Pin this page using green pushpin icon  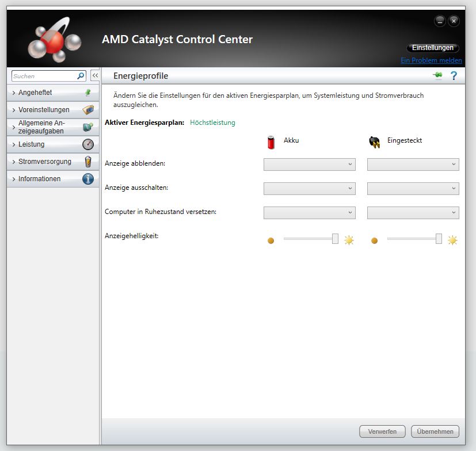pyautogui.click(x=437, y=75)
